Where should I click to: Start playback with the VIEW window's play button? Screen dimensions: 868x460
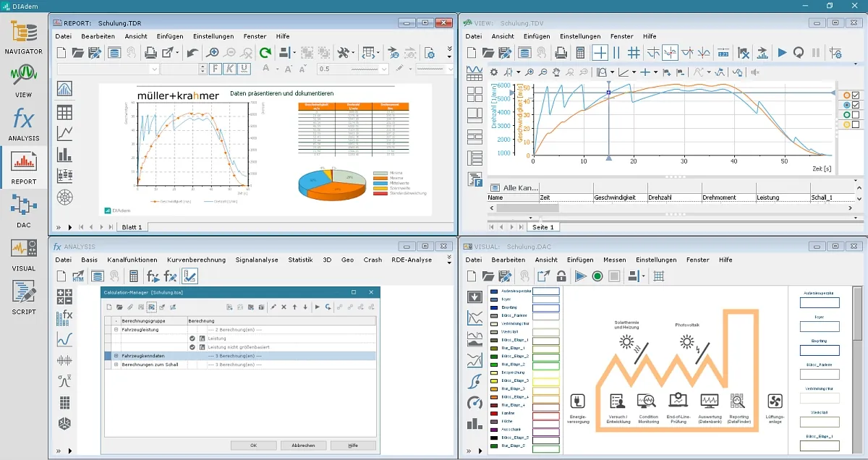(x=782, y=53)
